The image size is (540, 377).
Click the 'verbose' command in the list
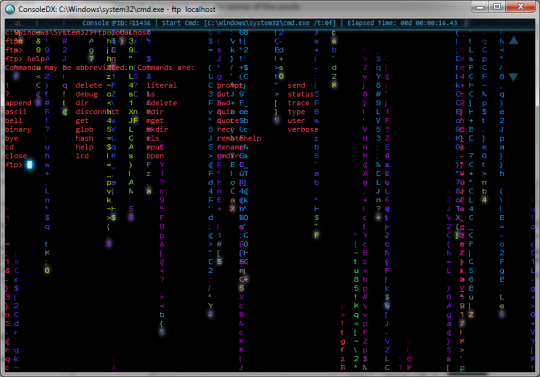tap(303, 129)
